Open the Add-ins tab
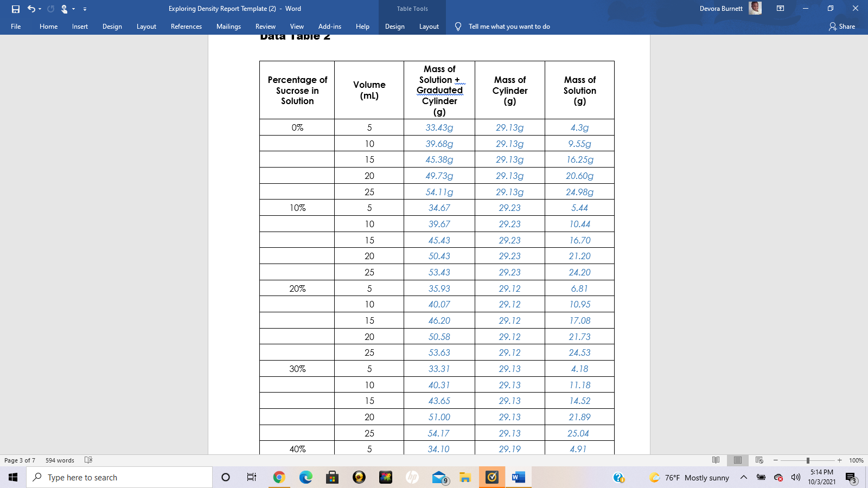Screen dimensions: 868x488 coord(329,26)
